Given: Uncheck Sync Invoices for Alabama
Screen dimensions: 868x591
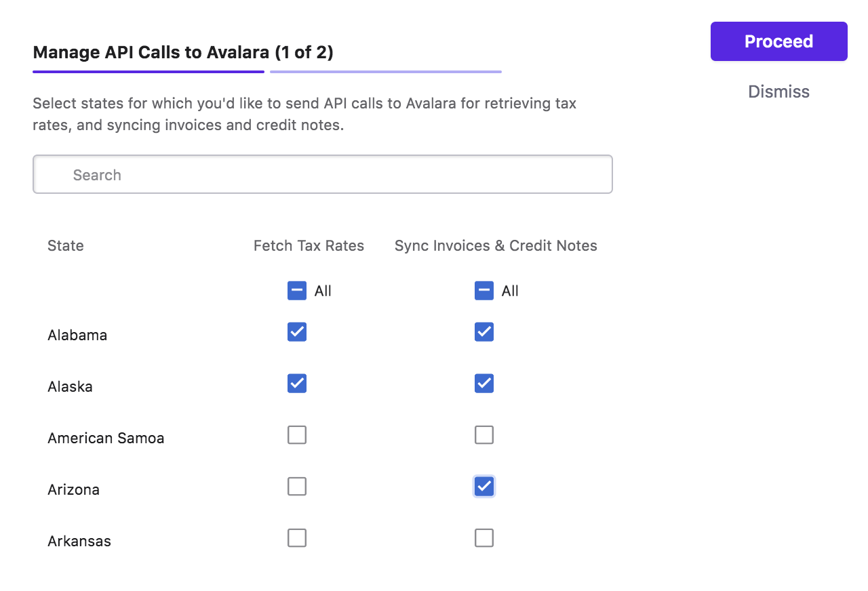Looking at the screenshot, I should [484, 332].
